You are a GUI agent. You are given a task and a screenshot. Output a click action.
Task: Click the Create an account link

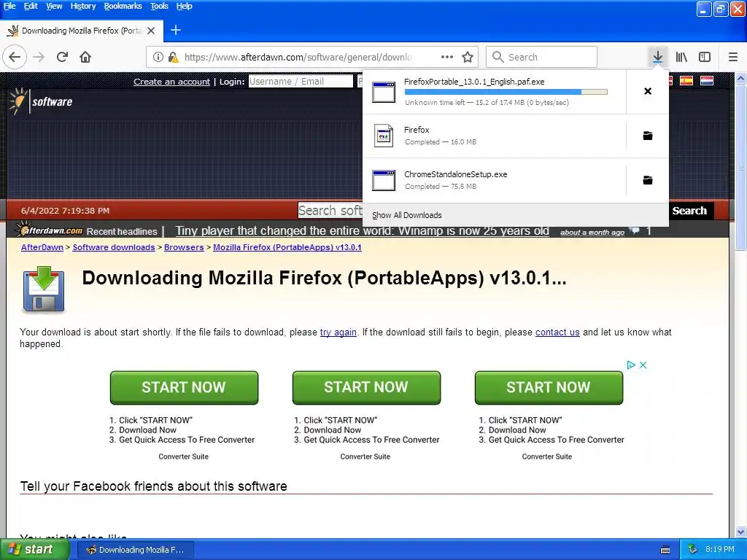coord(171,82)
